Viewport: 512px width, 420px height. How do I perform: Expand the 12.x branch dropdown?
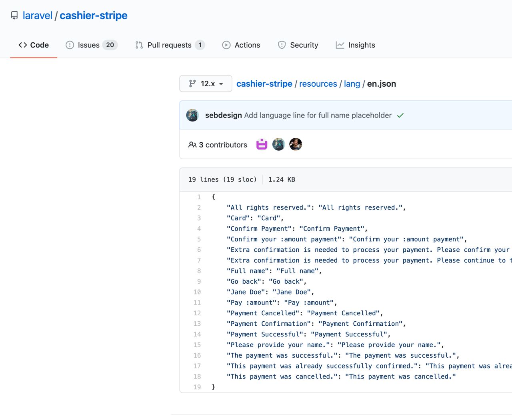[x=206, y=84]
